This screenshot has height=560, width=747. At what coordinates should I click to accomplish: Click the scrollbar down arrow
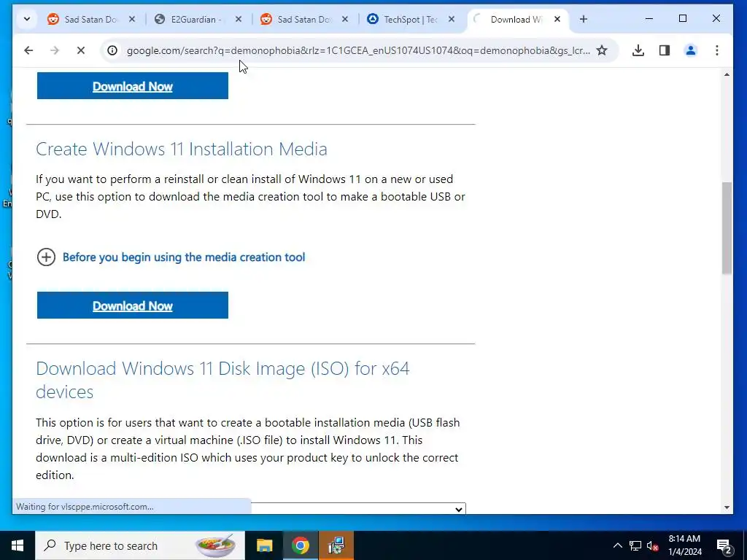(727, 507)
